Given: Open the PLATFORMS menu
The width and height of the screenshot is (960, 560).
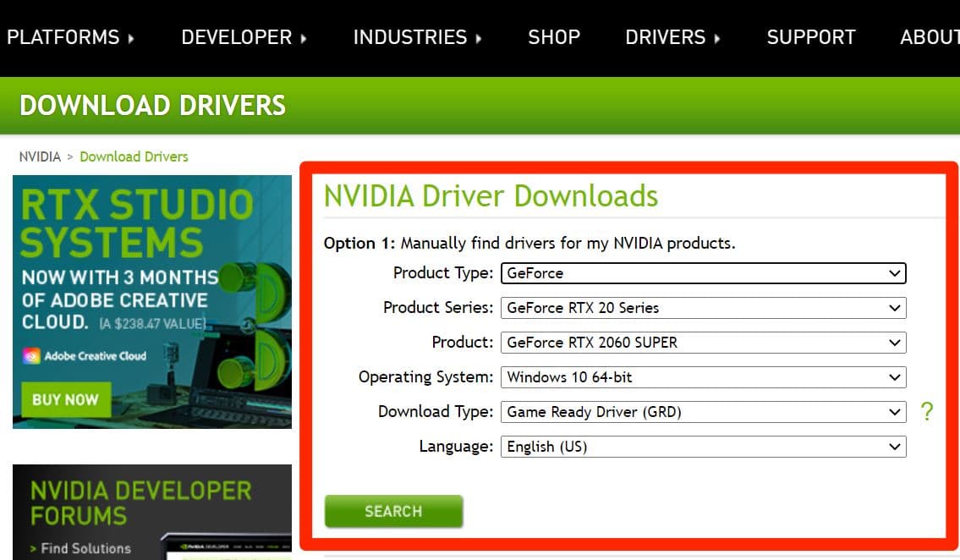Looking at the screenshot, I should [x=70, y=37].
